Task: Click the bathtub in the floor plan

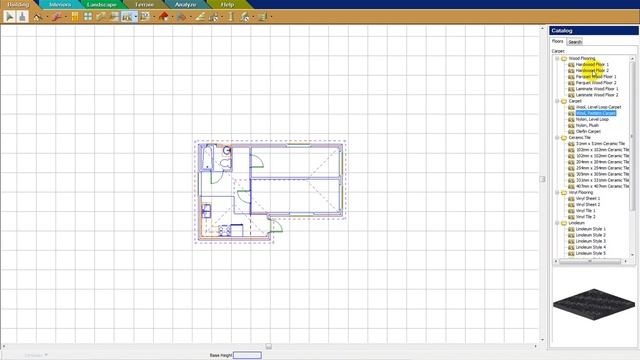Action: pyautogui.click(x=207, y=157)
